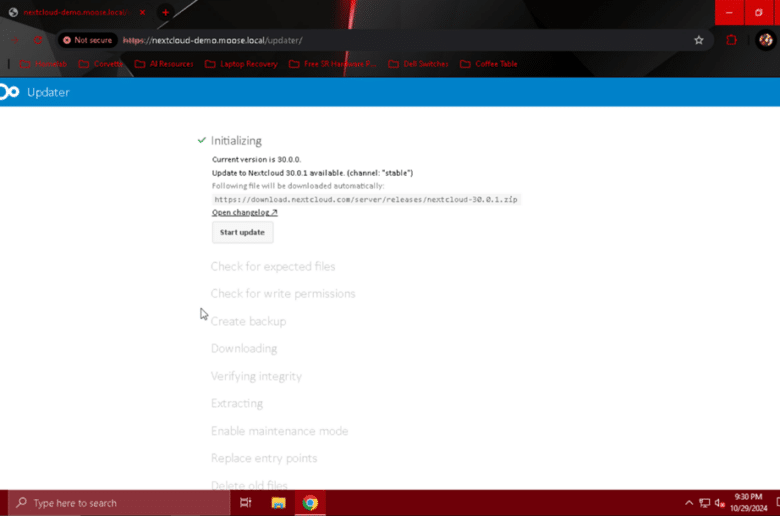Click the Current version is 30.0.0 text

[256, 160]
